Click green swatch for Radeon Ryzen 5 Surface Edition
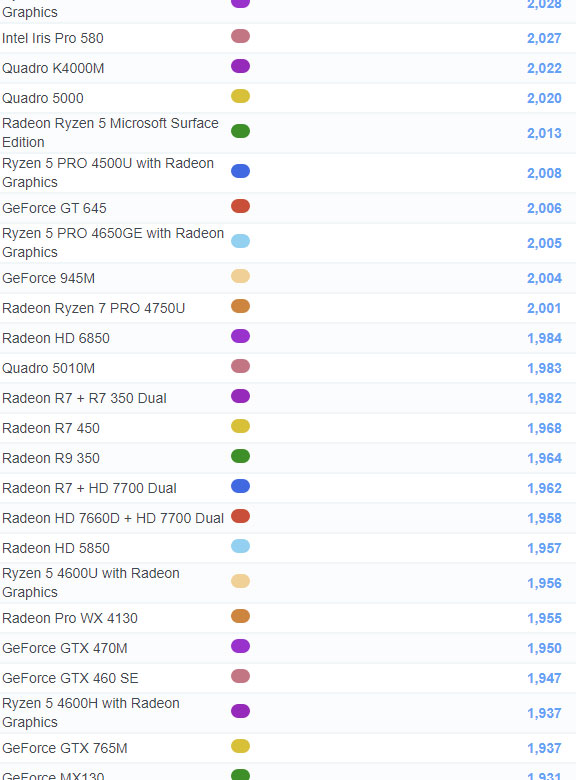576x780 pixels. 240,131
